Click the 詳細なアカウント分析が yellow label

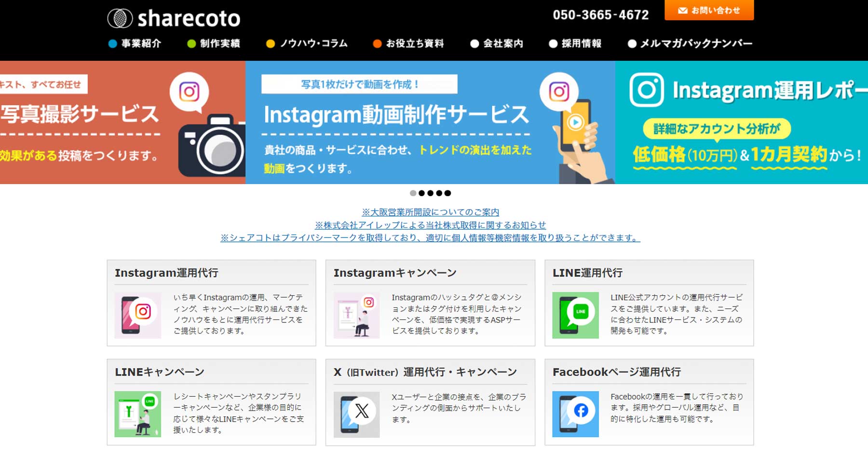717,129
